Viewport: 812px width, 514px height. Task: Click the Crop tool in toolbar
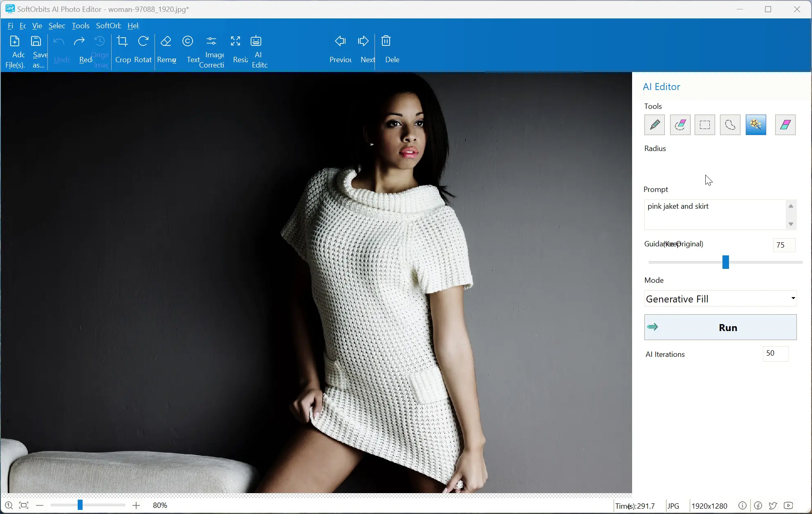pos(122,50)
